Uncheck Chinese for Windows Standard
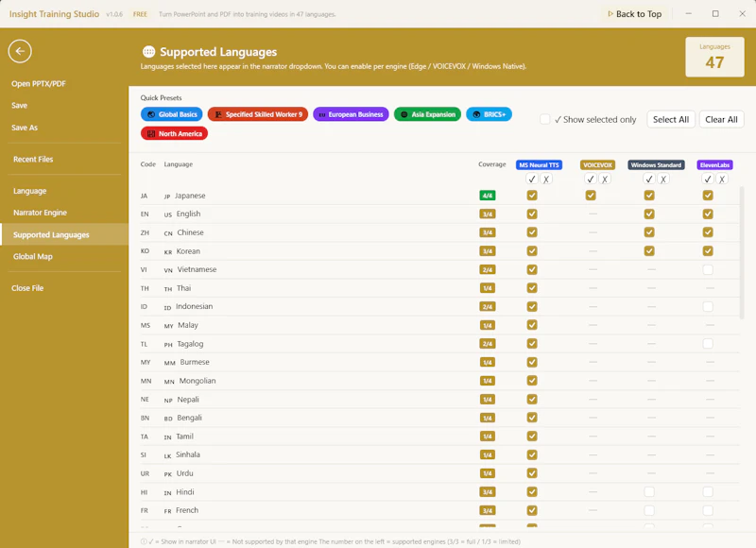Image resolution: width=756 pixels, height=548 pixels. point(649,232)
